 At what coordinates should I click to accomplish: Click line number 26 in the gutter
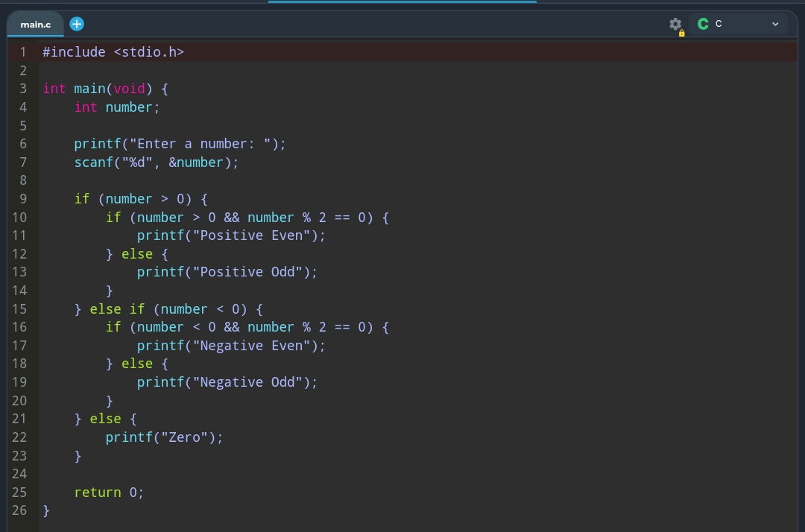click(19, 510)
